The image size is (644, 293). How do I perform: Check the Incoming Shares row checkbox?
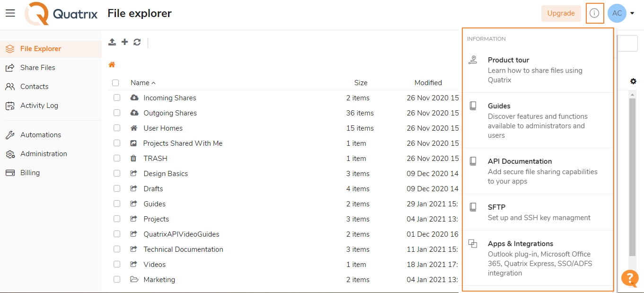[x=117, y=98]
